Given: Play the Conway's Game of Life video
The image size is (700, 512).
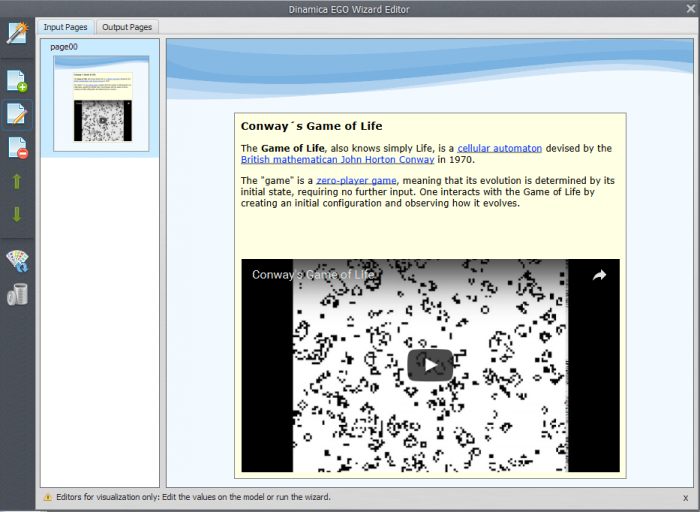Looking at the screenshot, I should pos(429,365).
